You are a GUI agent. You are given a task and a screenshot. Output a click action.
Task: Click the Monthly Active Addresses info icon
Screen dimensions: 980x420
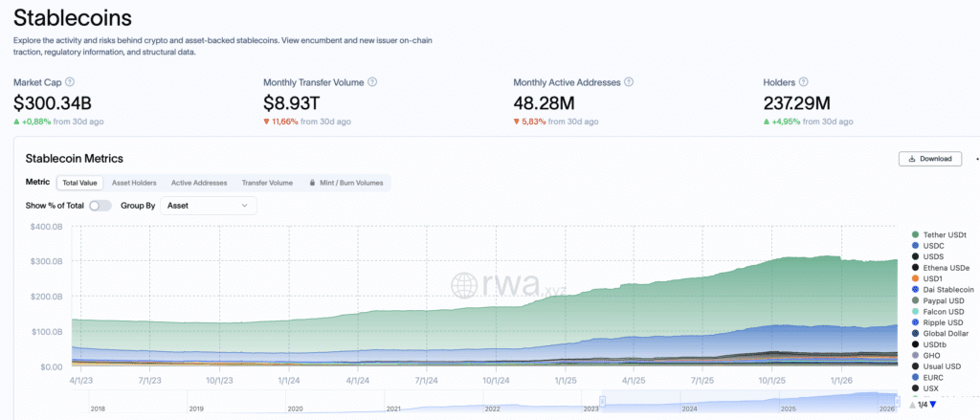pos(629,82)
